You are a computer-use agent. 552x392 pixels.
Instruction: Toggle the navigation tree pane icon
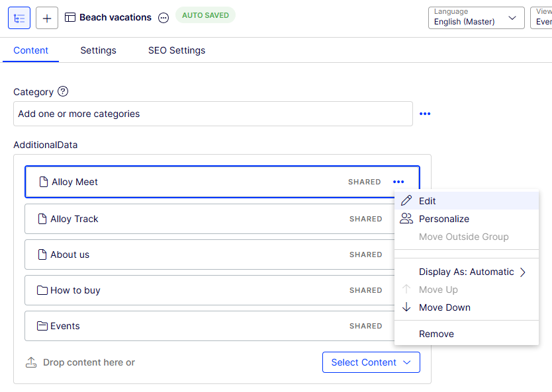point(19,18)
